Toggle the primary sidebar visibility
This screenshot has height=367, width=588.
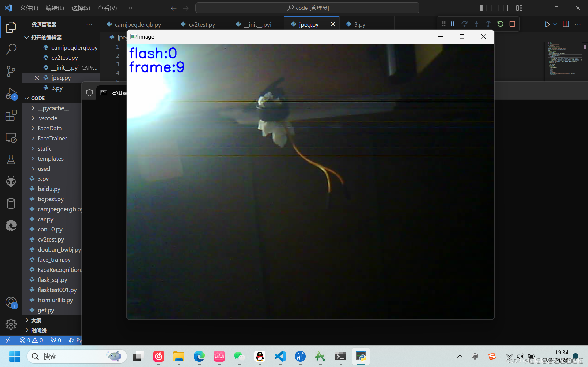(x=483, y=8)
